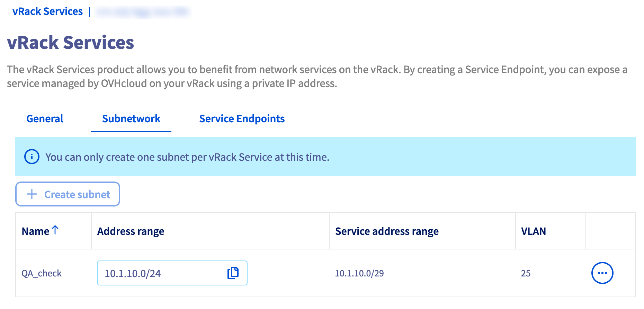Open the actions menu for QA_check
Viewport: 644px width, 309px height.
[x=602, y=273]
